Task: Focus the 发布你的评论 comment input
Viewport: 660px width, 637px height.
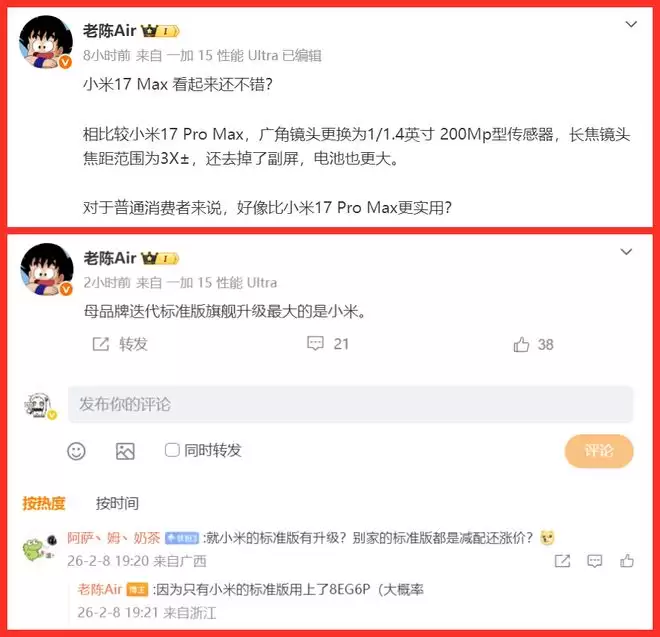Action: pos(350,404)
